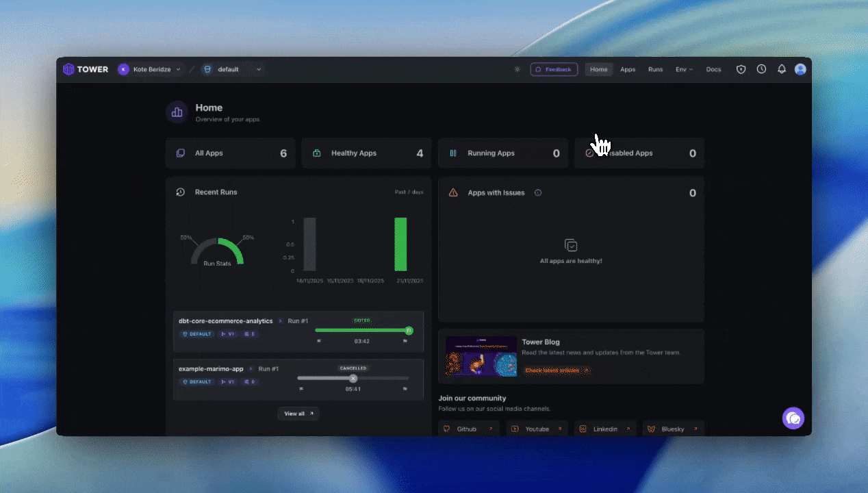The image size is (868, 493).
Task: Open the All Apps card
Action: [x=230, y=153]
